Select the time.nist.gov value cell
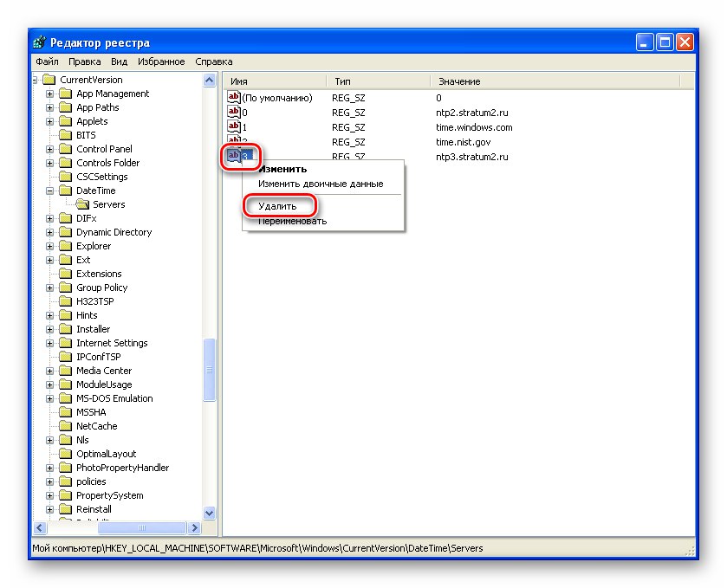The height and width of the screenshot is (588, 727). (x=464, y=142)
